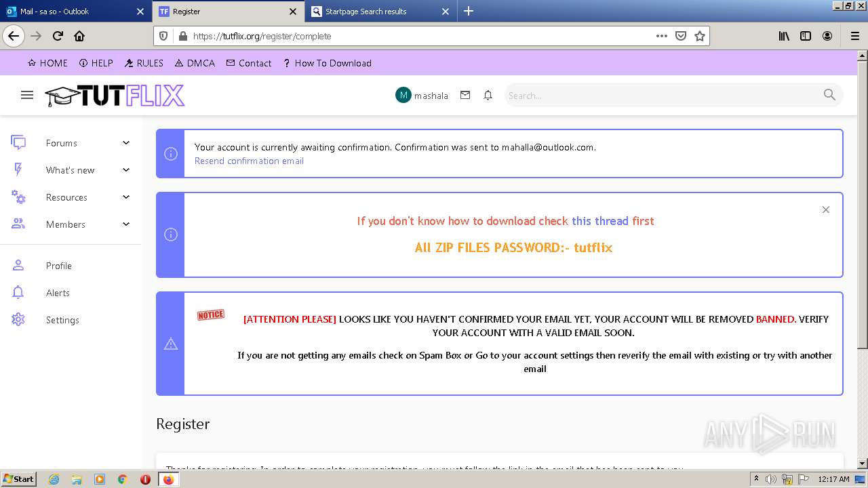This screenshot has width=868, height=488.
Task: Go back with the browser back arrow
Action: pos(14,36)
